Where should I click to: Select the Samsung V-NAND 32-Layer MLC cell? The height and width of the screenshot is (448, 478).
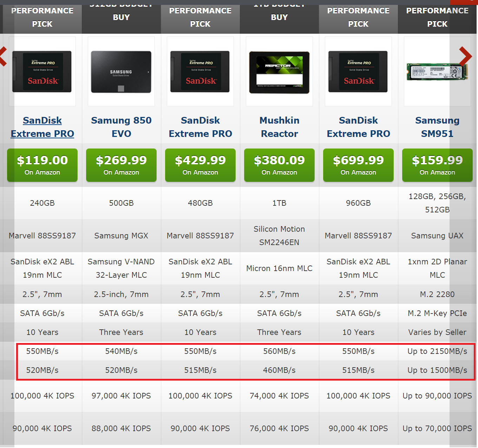[x=121, y=268]
